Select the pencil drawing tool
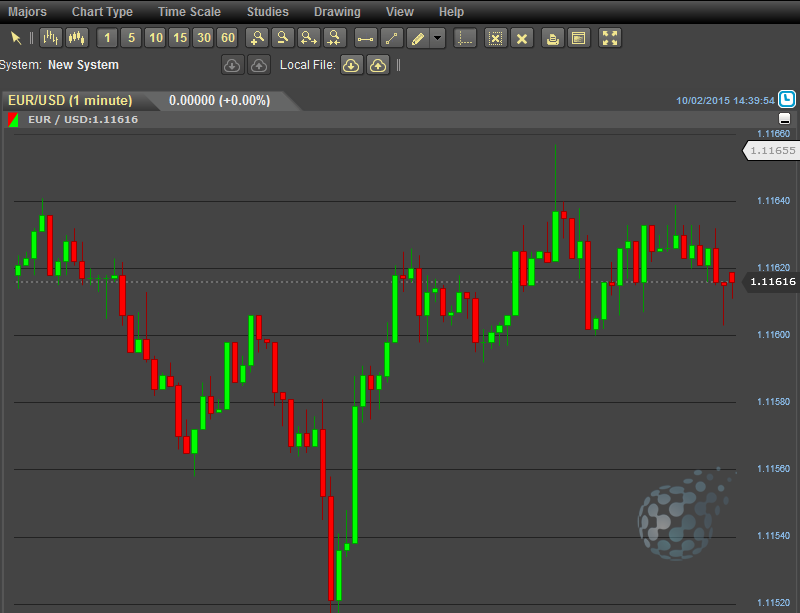This screenshot has height=613, width=800. coord(418,38)
